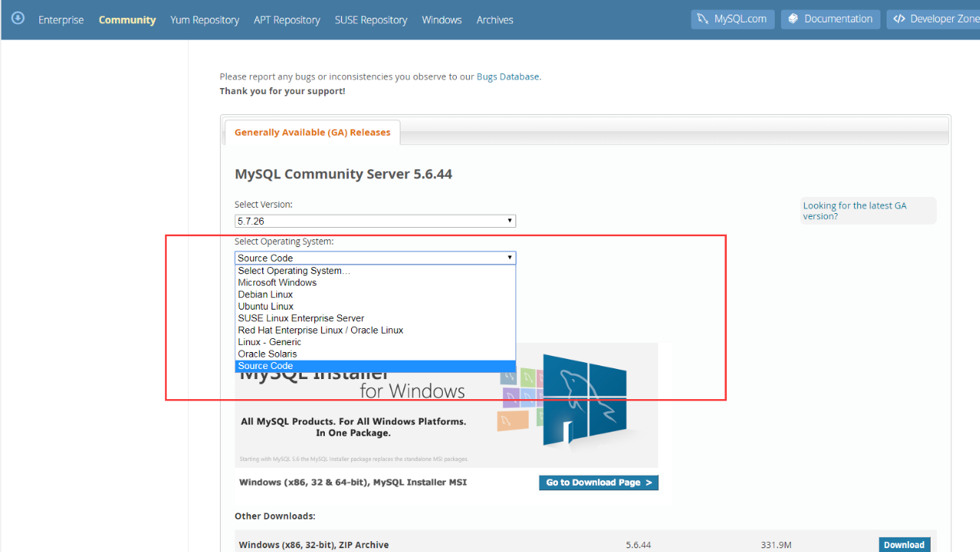Choose Red Hat Enterprise Linux / Oracle Linux

375,330
